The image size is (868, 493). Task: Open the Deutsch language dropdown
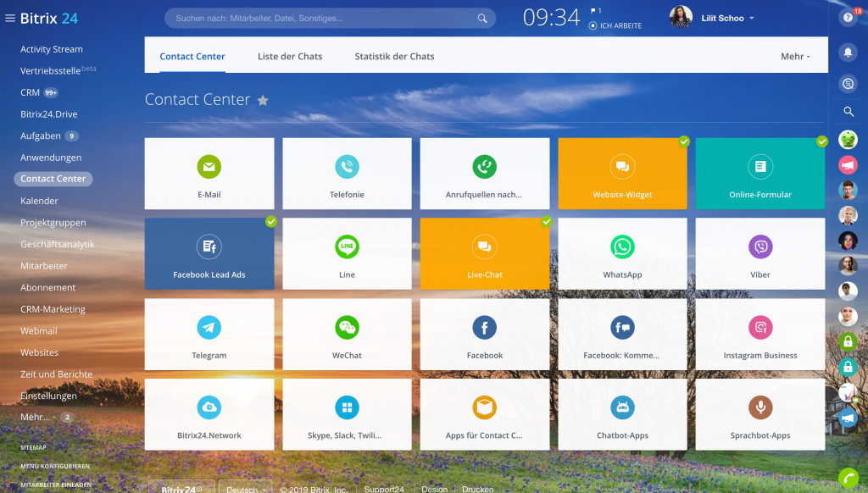tap(246, 489)
